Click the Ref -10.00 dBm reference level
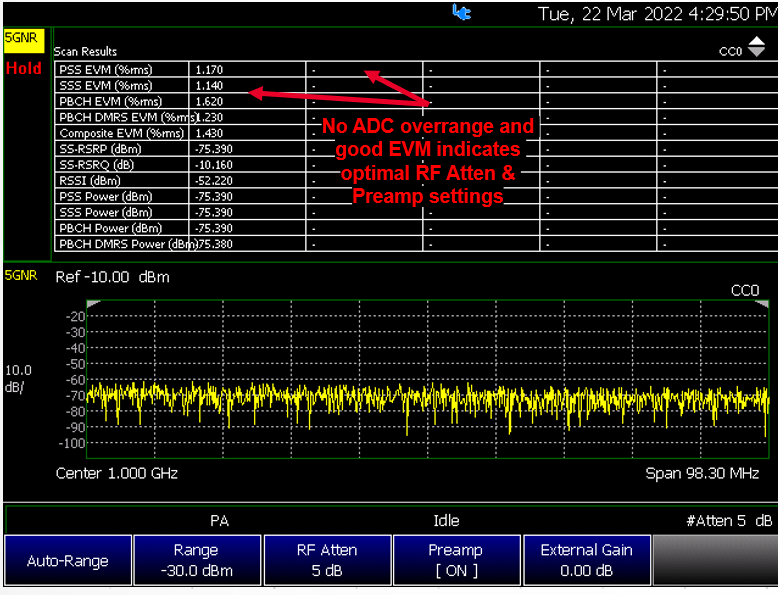 pos(113,277)
